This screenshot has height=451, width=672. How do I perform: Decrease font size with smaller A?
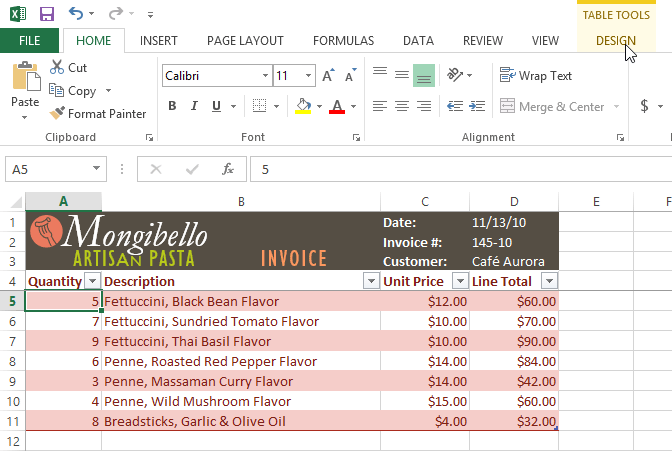coord(351,75)
